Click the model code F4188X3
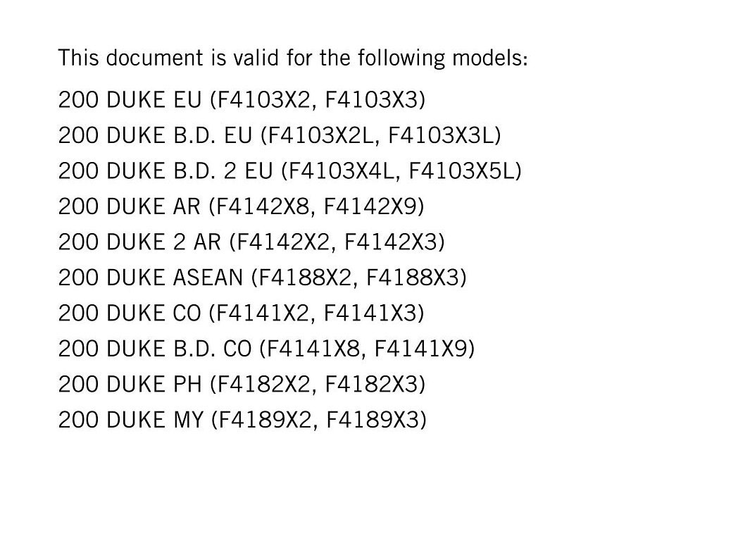The width and height of the screenshot is (738, 560). point(412,278)
